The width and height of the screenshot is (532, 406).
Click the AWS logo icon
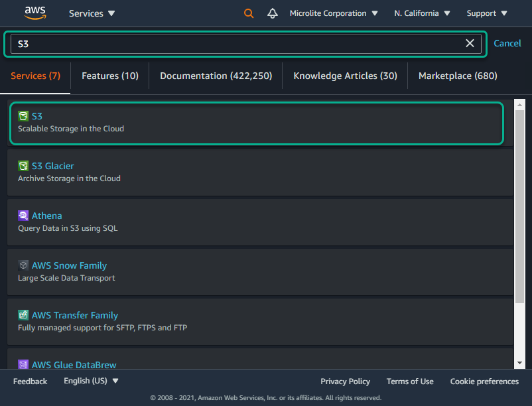click(35, 13)
